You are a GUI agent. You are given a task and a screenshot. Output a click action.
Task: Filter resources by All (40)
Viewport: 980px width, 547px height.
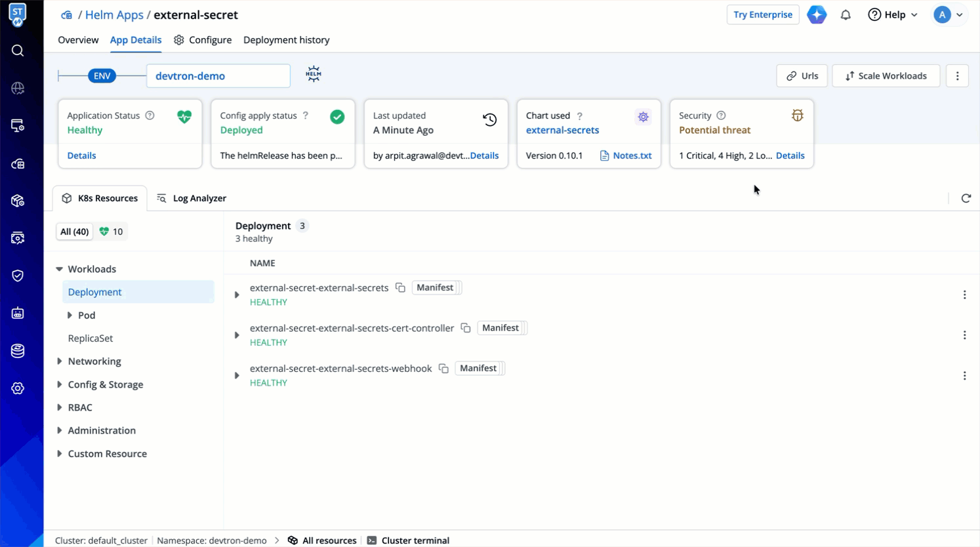point(74,232)
